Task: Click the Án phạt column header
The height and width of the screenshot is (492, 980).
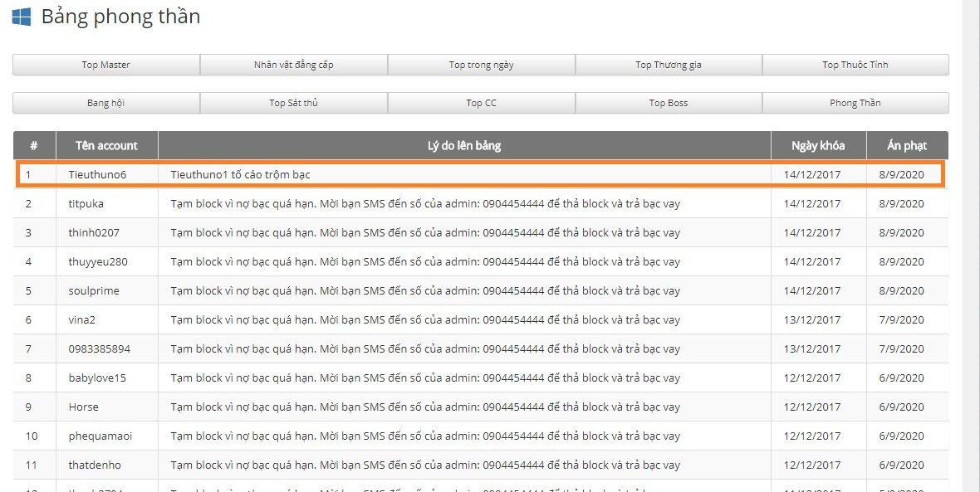Action: pyautogui.click(x=907, y=145)
